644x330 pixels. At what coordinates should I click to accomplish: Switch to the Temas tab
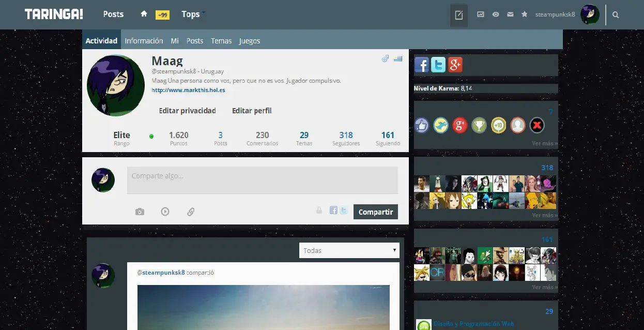(x=221, y=40)
